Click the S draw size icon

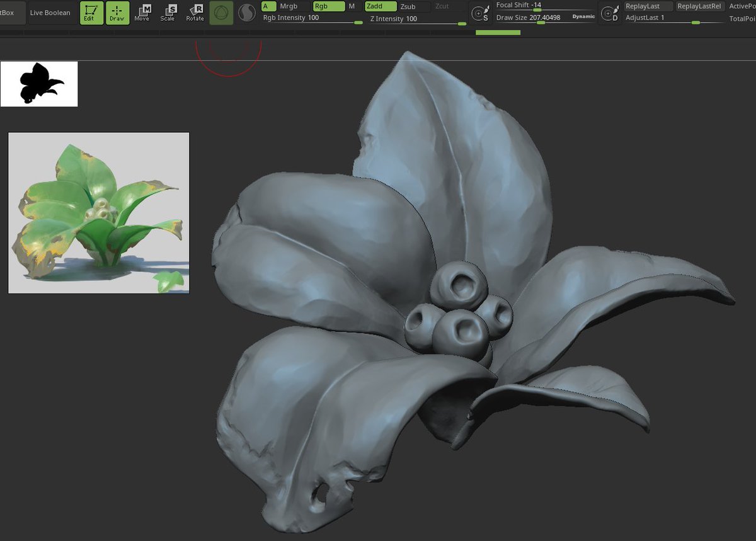[x=481, y=13]
